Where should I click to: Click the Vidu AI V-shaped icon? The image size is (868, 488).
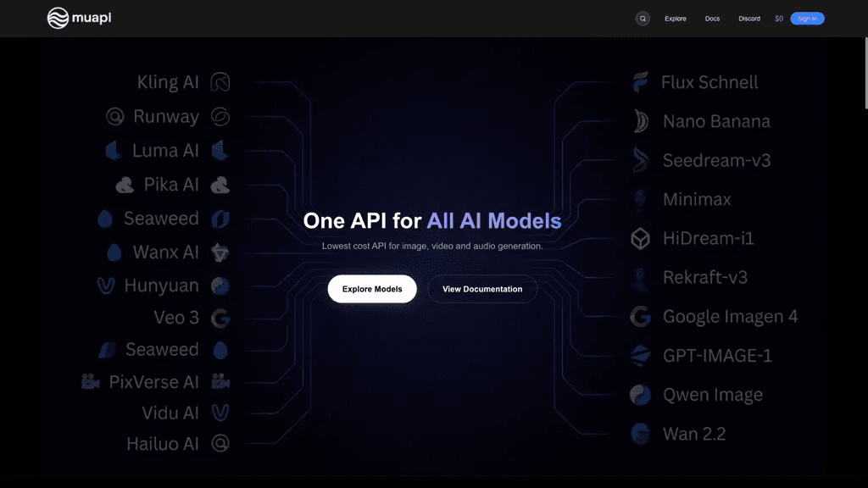point(220,413)
